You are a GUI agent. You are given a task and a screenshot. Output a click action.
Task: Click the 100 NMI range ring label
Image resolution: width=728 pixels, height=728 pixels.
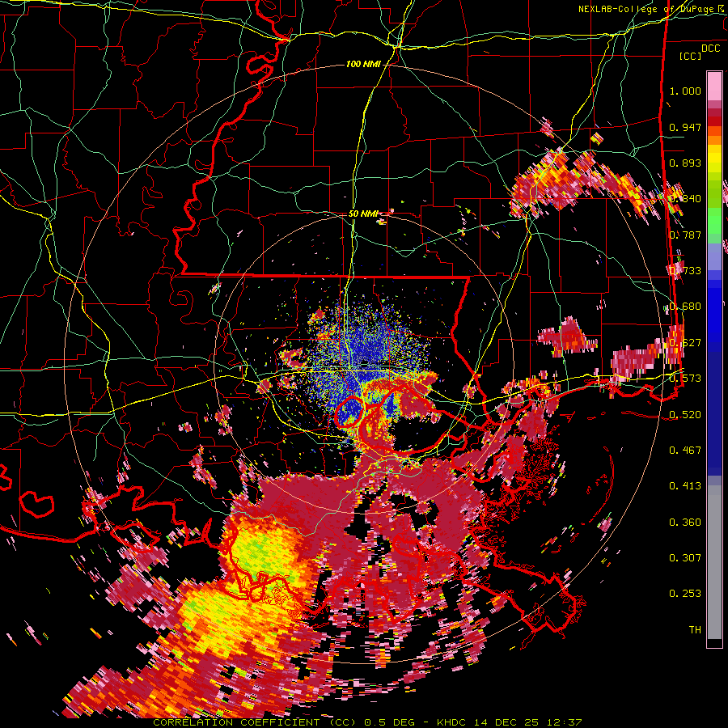pos(363,64)
